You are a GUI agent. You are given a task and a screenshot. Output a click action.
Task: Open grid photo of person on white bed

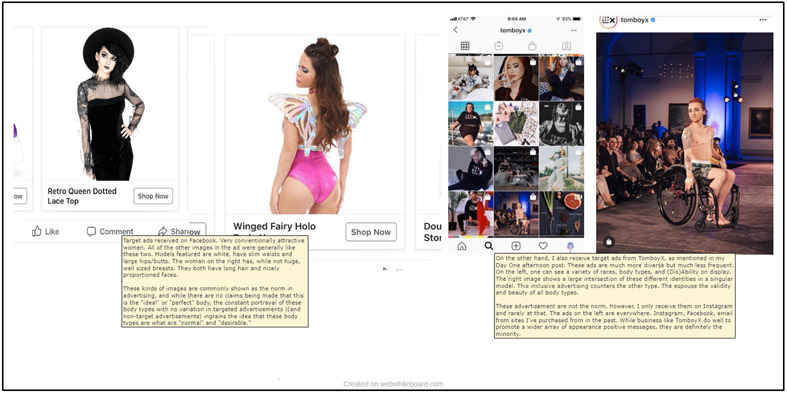470,78
